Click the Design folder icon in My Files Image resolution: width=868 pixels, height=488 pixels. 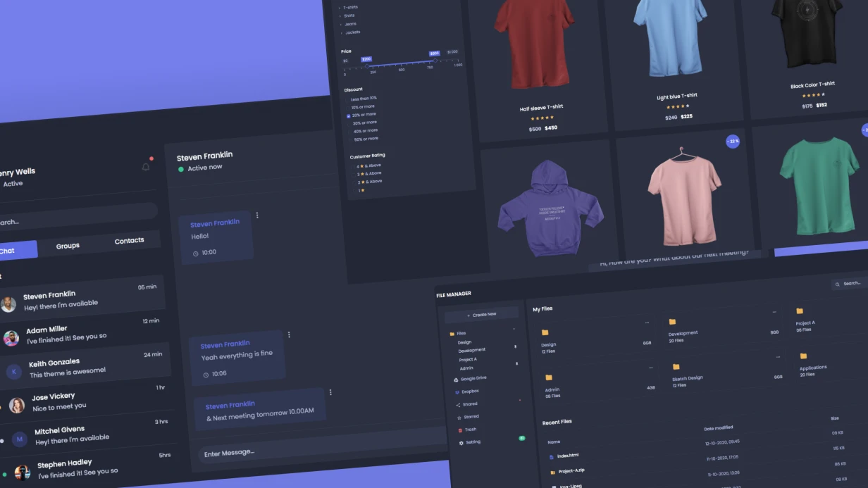tap(545, 332)
